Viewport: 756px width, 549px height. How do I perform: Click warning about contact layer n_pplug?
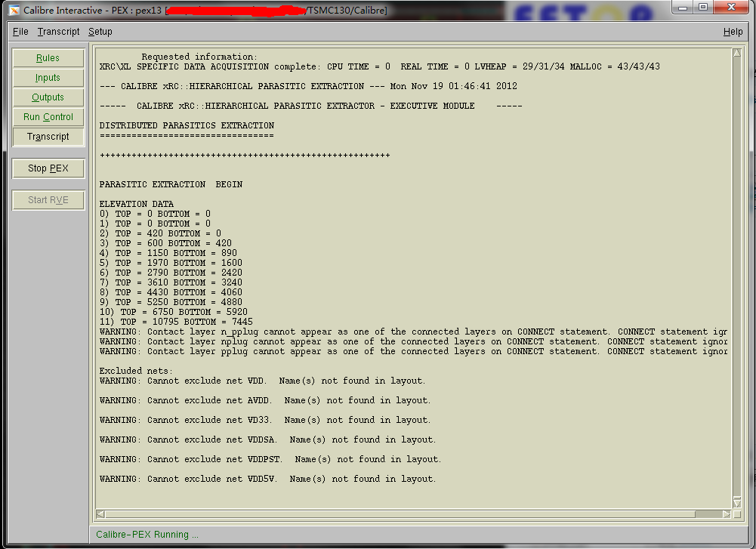click(x=414, y=332)
